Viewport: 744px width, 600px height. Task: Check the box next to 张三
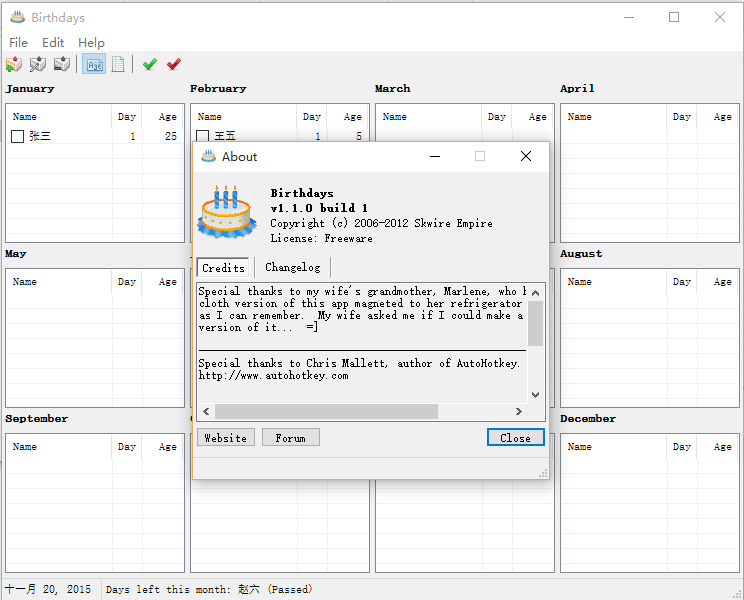17,136
